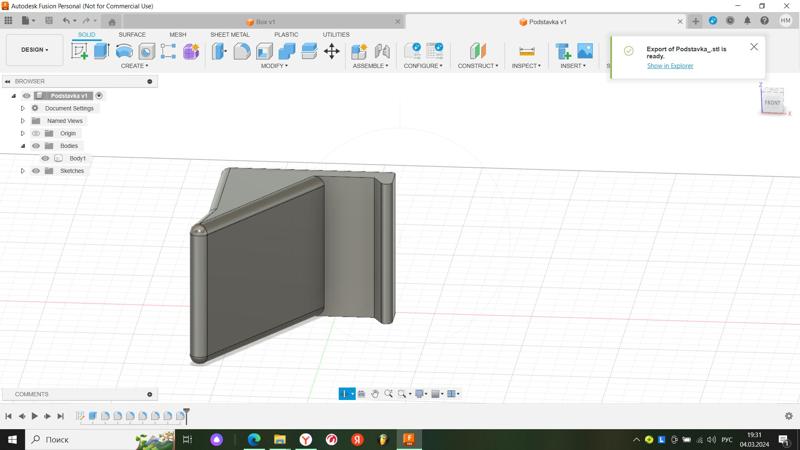This screenshot has height=450, width=800.
Task: Select the Fillet tool in Modify
Action: 242,51
